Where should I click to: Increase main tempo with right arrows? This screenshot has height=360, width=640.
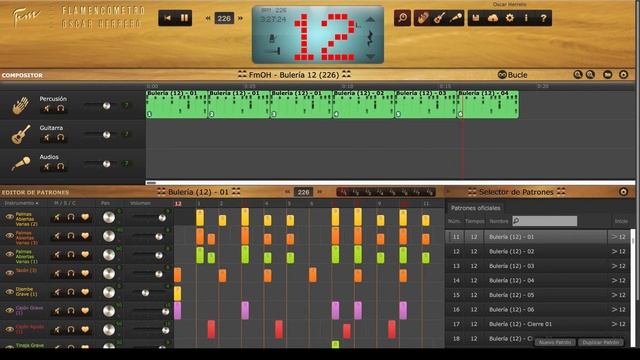(x=240, y=18)
